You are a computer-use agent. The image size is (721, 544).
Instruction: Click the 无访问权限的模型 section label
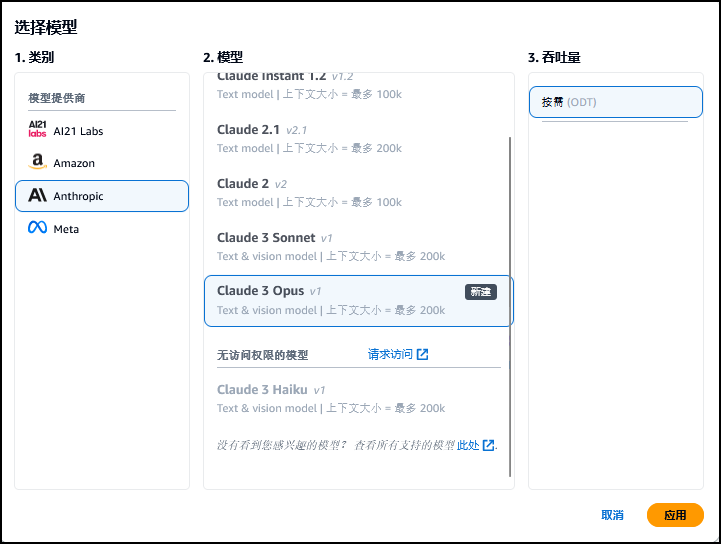coord(263,355)
